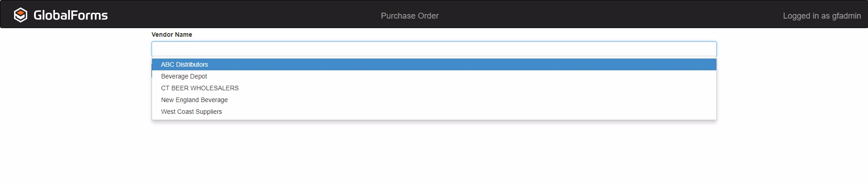The image size is (868, 186).
Task: Click the gfadmin username in the header
Action: click(846, 16)
